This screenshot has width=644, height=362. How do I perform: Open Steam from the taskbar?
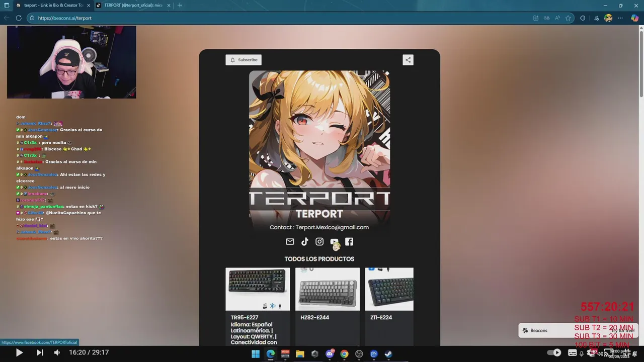(388, 353)
